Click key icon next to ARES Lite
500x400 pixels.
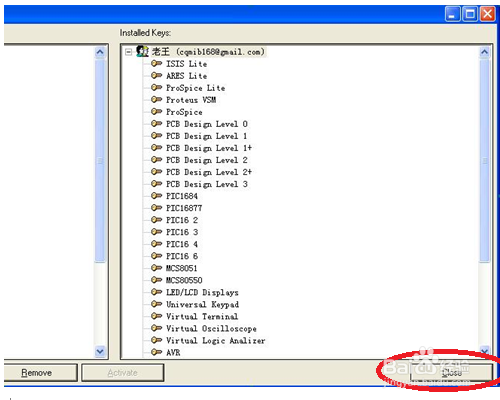click(x=156, y=75)
